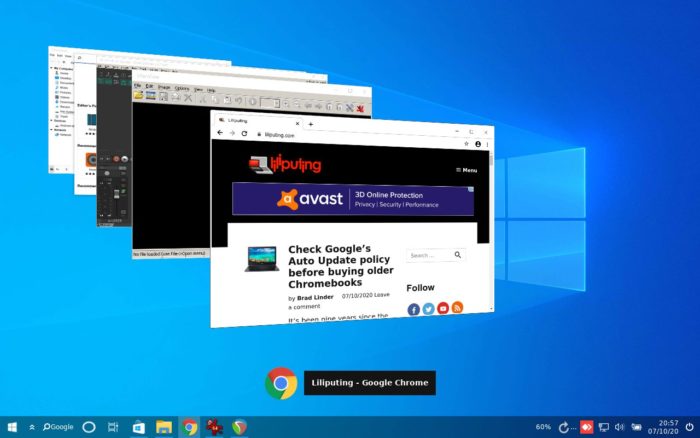Open the Liliputing RSS feed
The image size is (700, 438).
coord(457,307)
